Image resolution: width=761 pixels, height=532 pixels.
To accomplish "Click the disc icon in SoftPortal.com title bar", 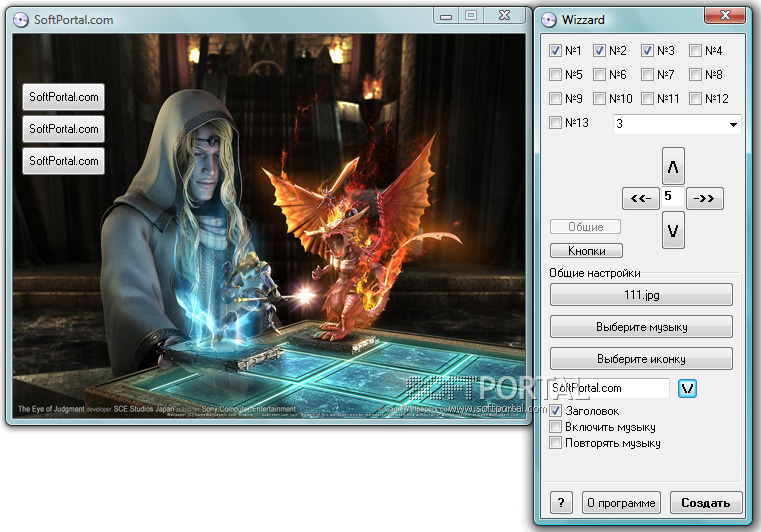I will coord(21,20).
